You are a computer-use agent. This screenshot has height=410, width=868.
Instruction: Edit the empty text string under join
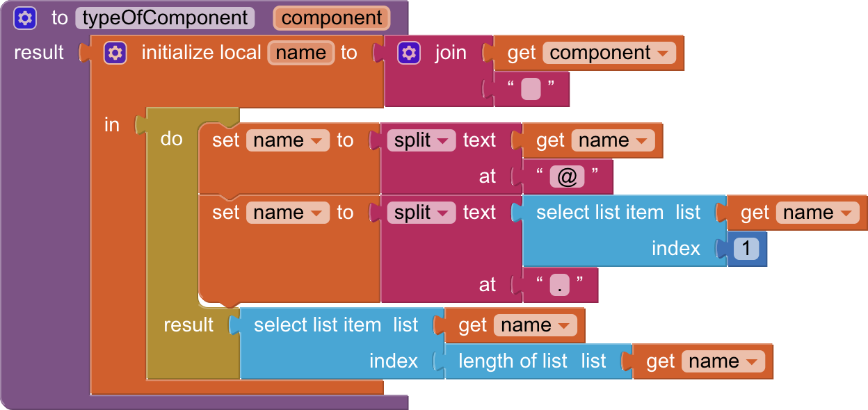(531, 89)
